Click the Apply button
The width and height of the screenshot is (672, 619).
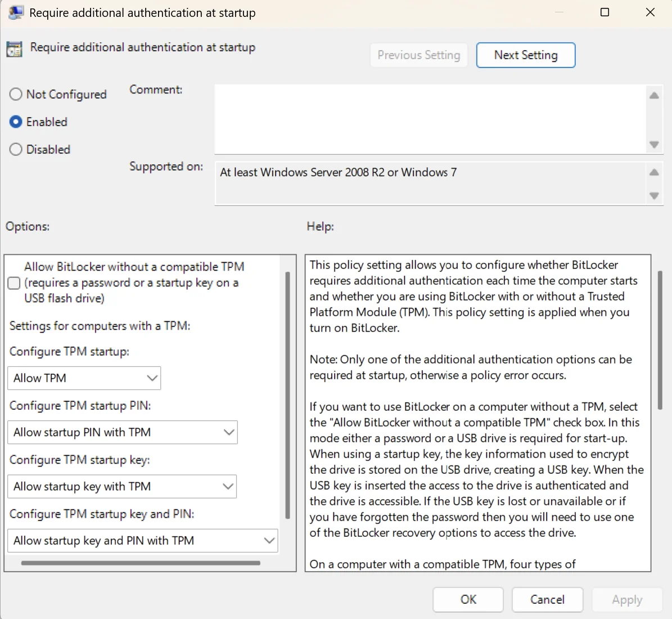627,599
